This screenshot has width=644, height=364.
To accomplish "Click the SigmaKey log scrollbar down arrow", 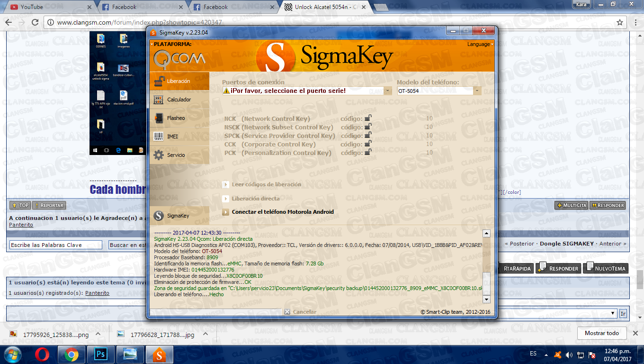I will pos(486,300).
